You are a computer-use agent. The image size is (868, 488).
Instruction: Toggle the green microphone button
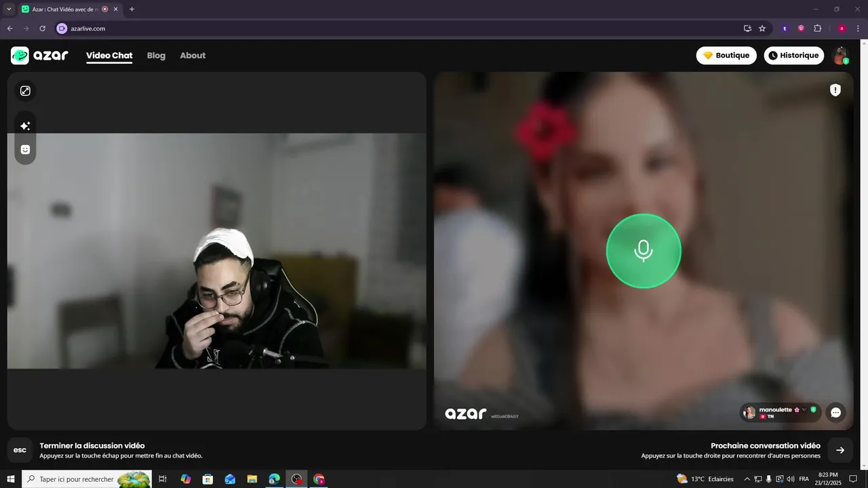[x=644, y=251]
